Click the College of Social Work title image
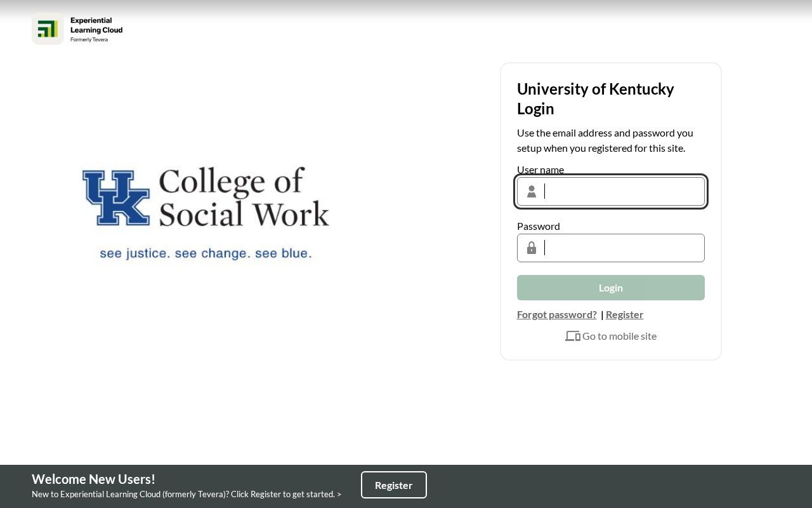Screen dimensions: 812x508 tap(244, 197)
